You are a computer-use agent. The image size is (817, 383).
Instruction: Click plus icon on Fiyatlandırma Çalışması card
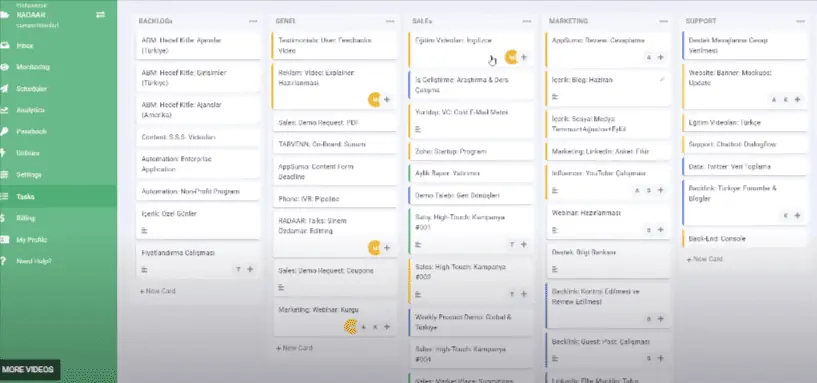click(x=250, y=269)
